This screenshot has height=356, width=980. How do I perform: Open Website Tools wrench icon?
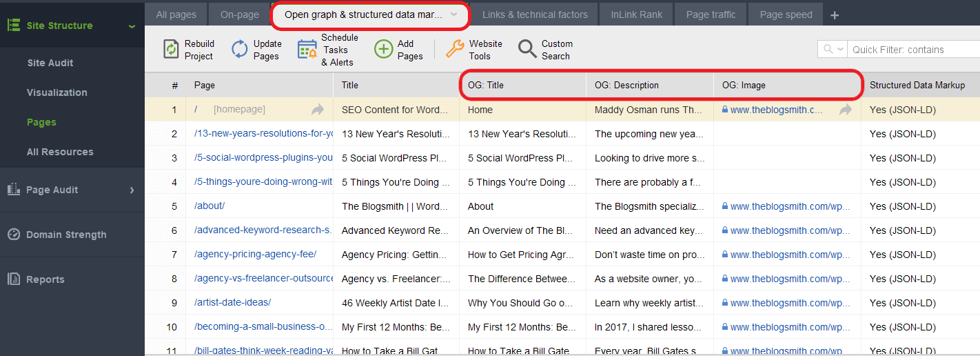point(455,50)
